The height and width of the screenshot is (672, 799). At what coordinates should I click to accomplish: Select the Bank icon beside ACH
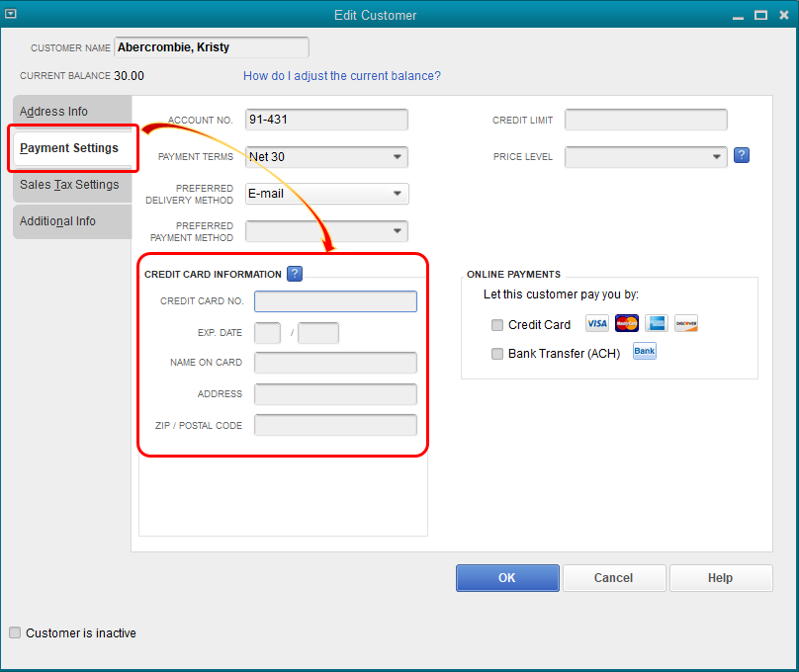click(x=645, y=351)
